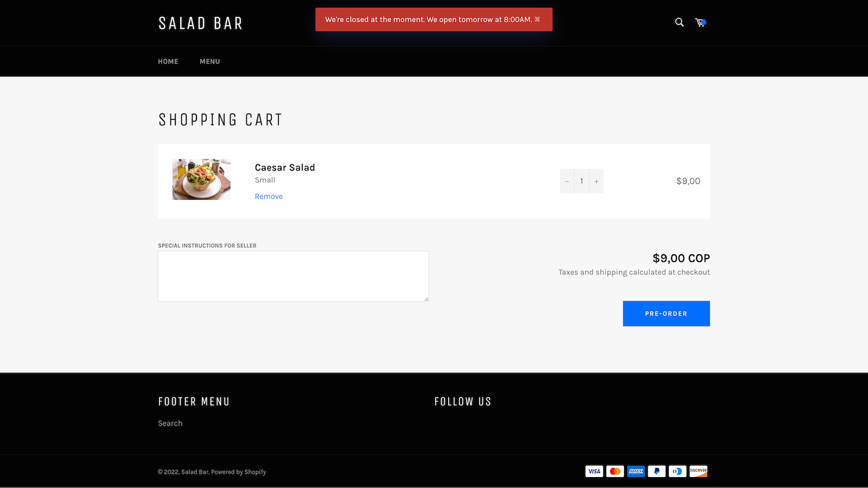Image resolution: width=868 pixels, height=488 pixels.
Task: Click the PayPal payment icon
Action: coord(656,471)
